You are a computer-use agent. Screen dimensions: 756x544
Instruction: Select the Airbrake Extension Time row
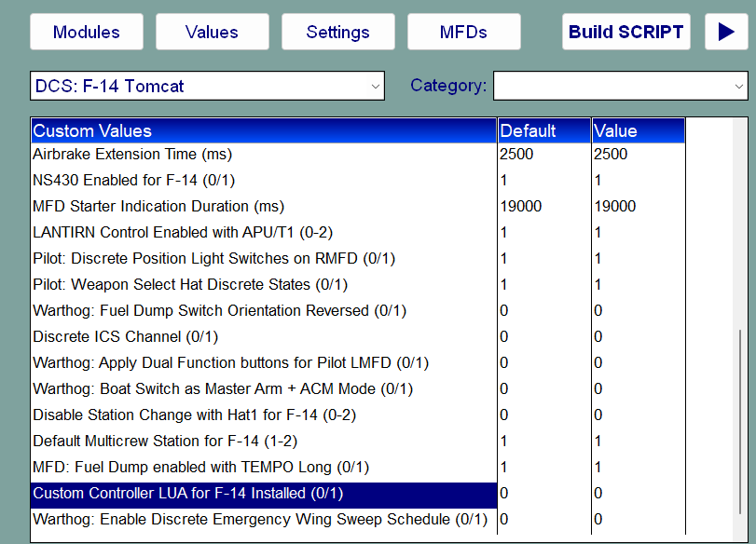click(x=264, y=155)
